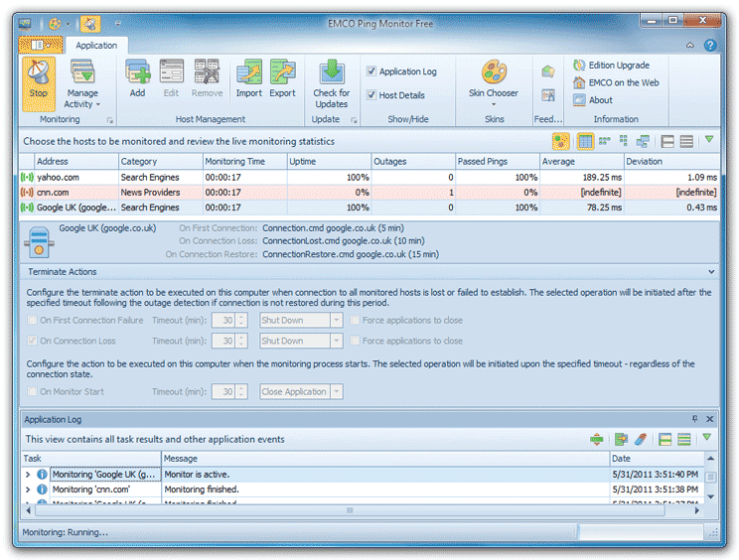Click the two-row layout icon in Application Log toolbar

pos(665,440)
